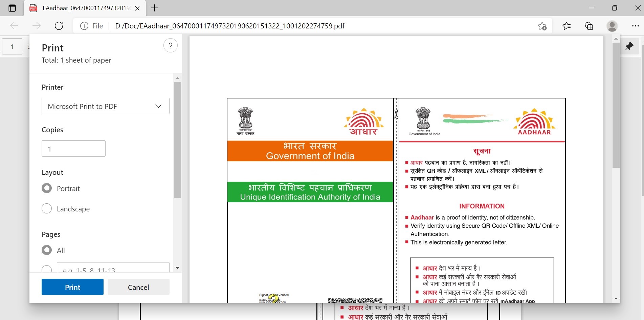This screenshot has width=644, height=320.
Task: Refresh the current PDF page
Action: click(59, 26)
